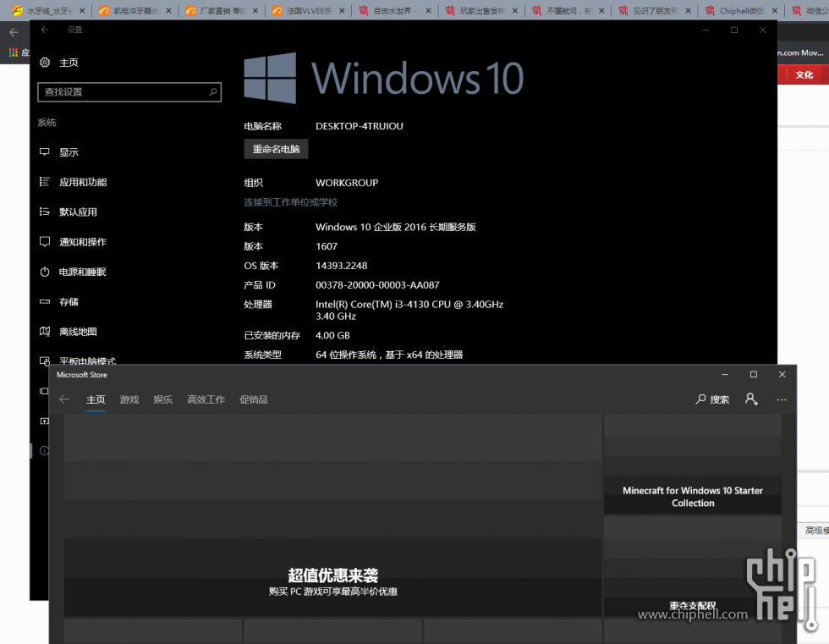Switch to the 游戏 tab in Microsoft Store
This screenshot has width=829, height=644.
pos(129,399)
